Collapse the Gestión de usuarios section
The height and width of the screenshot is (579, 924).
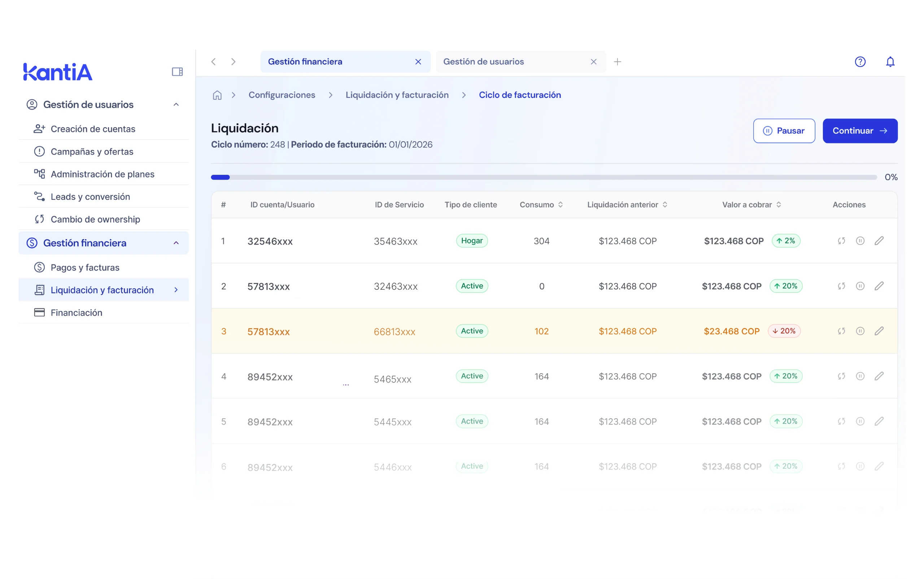coord(176,104)
